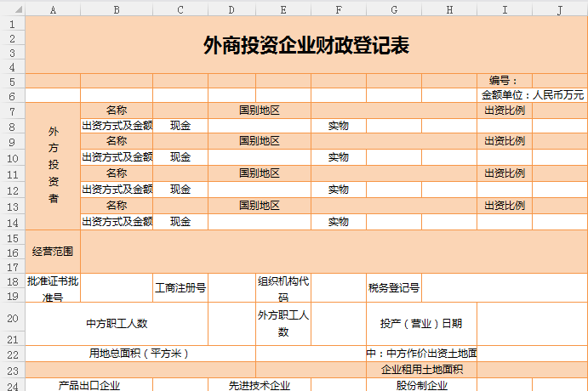Click the 工商注册号 cell
The image size is (588, 391).
click(180, 287)
